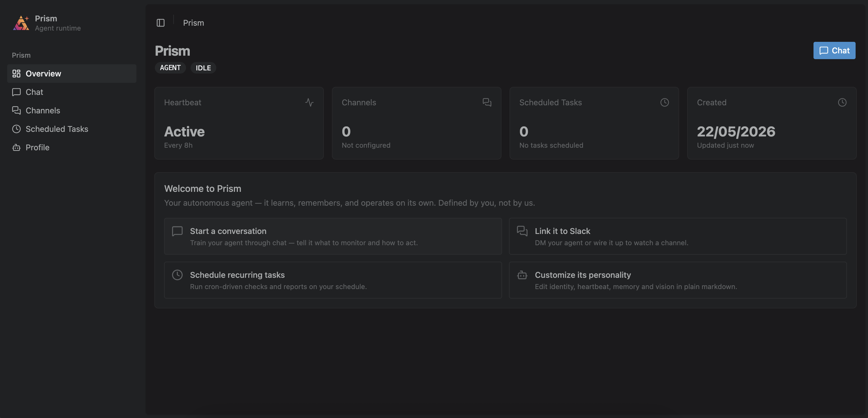Click the Channels count card

point(416,123)
